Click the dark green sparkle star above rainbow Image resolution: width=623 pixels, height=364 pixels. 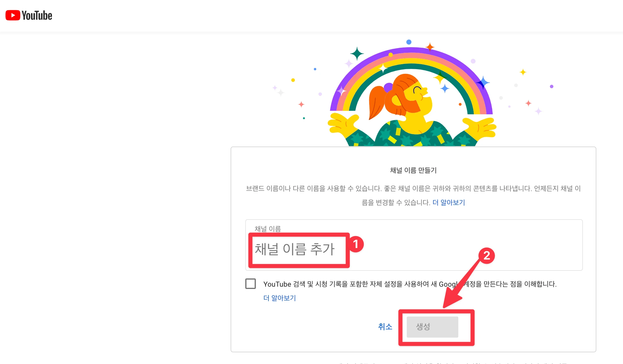click(x=357, y=54)
